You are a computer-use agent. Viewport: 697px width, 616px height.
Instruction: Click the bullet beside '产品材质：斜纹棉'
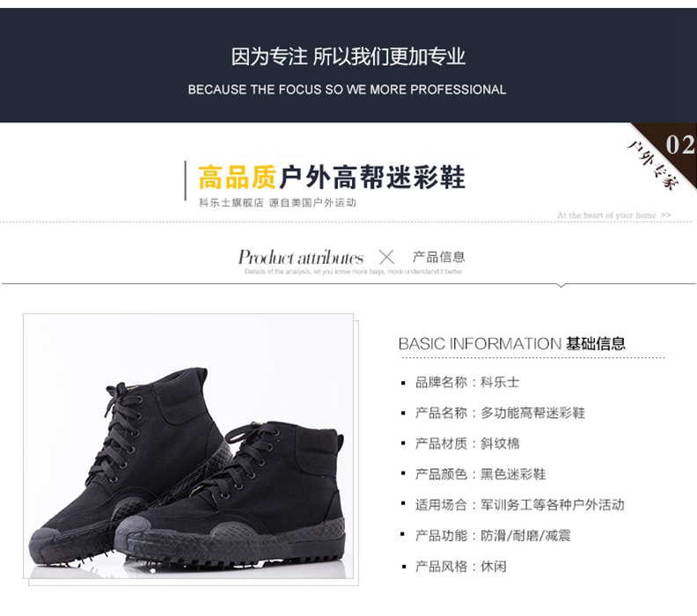point(403,444)
